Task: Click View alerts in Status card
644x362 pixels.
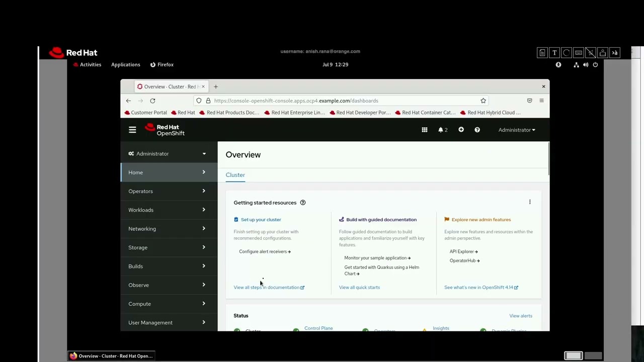Action: (521, 316)
